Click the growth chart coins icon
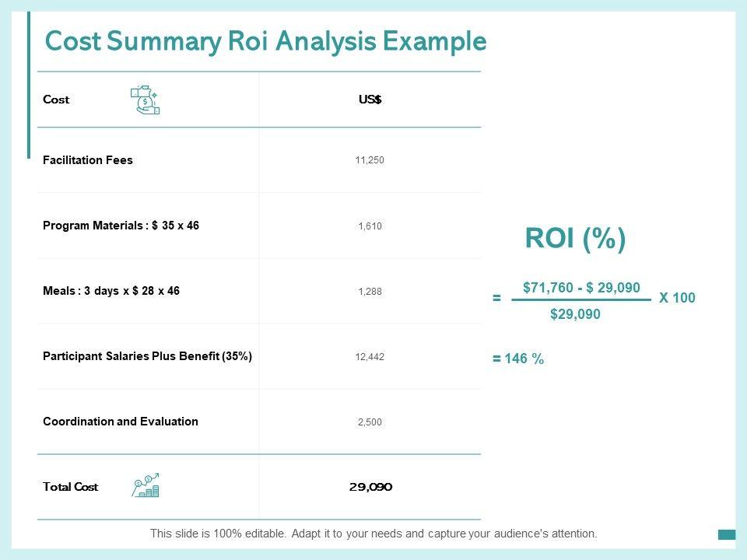The width and height of the screenshot is (747, 560). click(146, 486)
